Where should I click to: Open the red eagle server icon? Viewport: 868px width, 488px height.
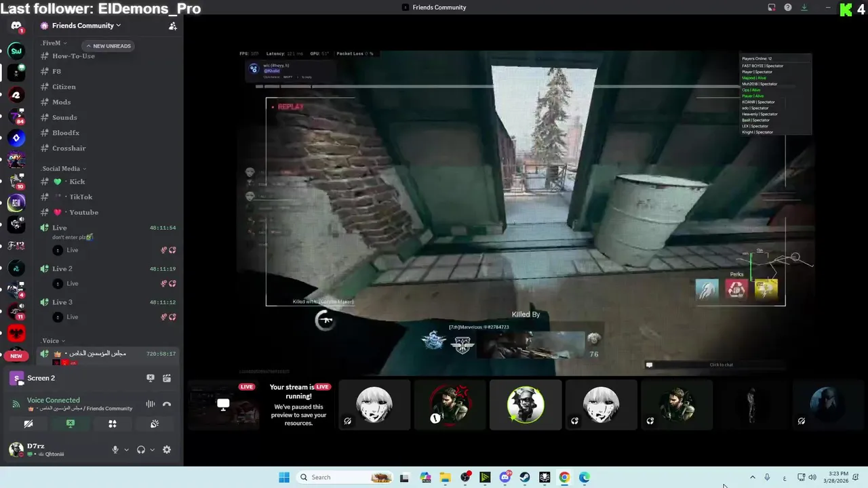click(x=16, y=333)
